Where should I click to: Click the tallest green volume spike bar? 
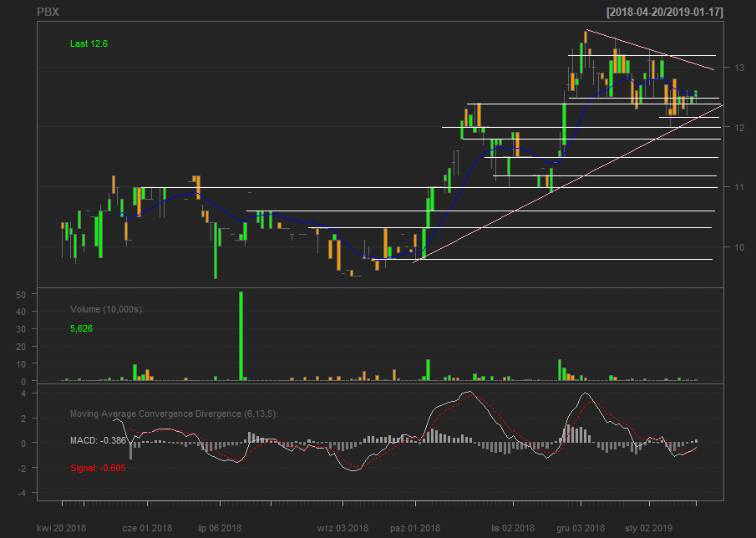click(241, 336)
